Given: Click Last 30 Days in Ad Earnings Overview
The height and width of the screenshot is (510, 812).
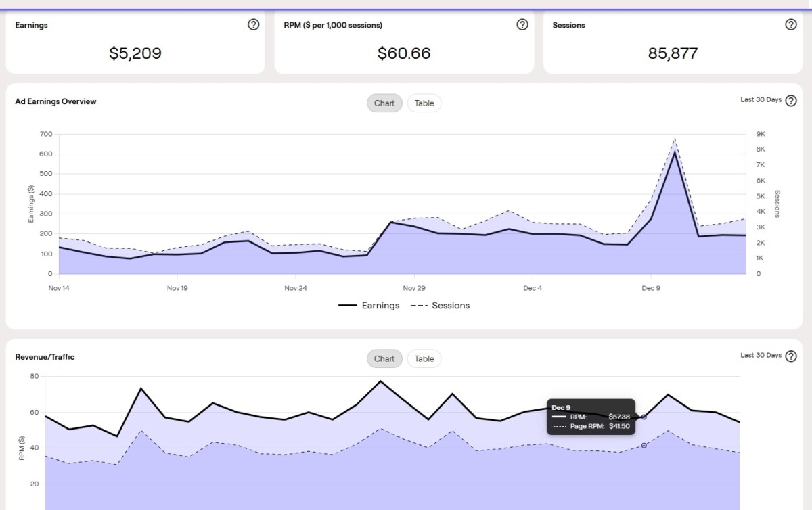Looking at the screenshot, I should tap(761, 100).
